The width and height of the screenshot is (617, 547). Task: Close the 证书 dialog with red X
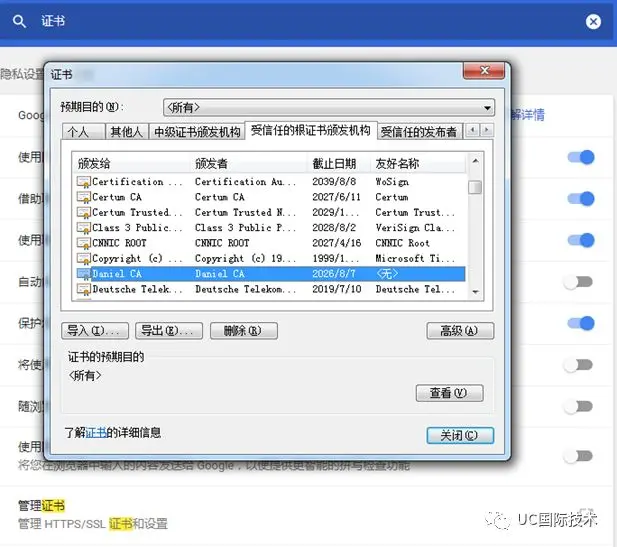click(484, 71)
